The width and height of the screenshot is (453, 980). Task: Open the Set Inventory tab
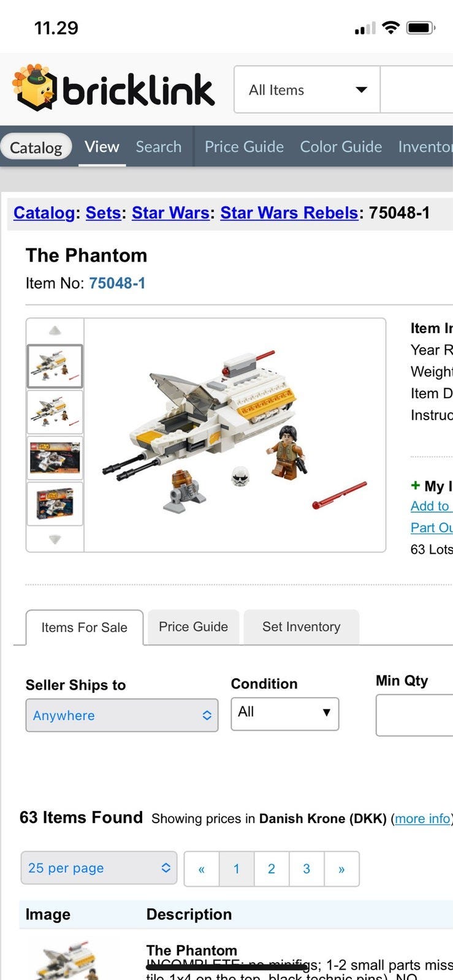[x=301, y=627]
